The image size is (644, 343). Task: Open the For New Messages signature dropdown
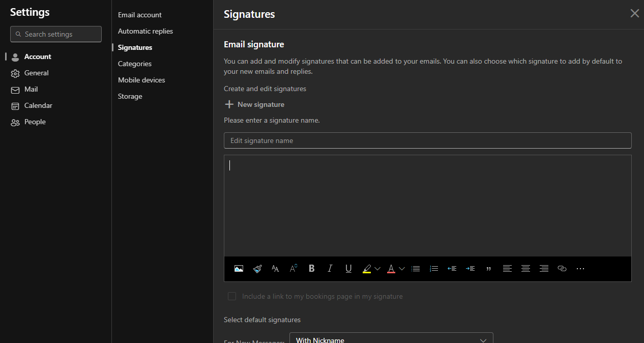point(391,339)
